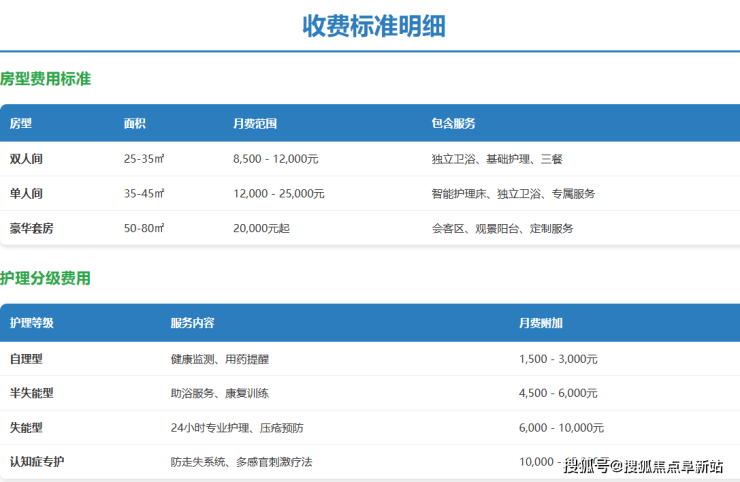This screenshot has width=740, height=482.
Task: Click the 护理分级费用 section heading
Action: click(46, 278)
